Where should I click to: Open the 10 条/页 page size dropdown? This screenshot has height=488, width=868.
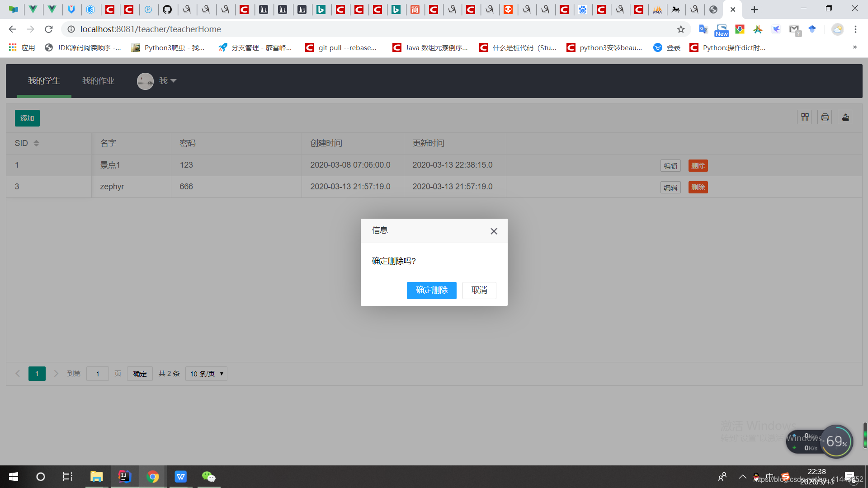click(206, 374)
